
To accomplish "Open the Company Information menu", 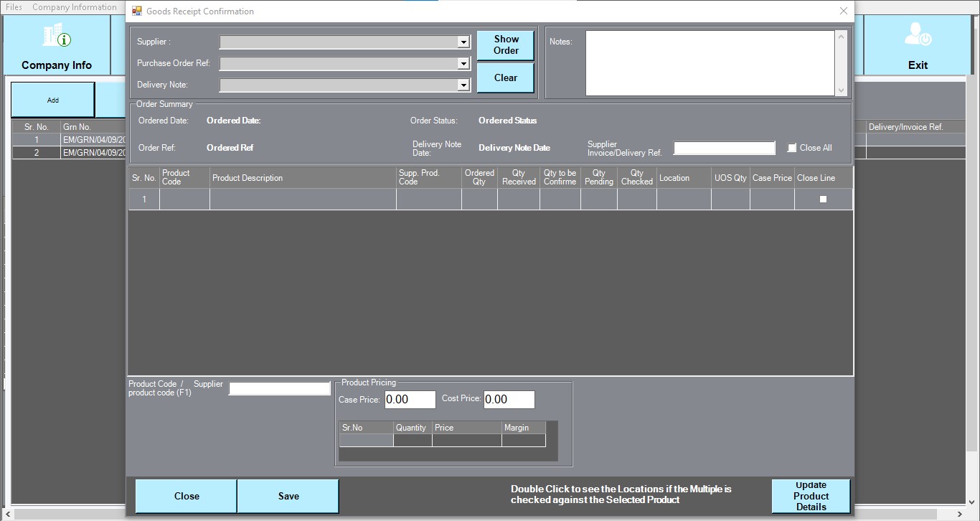I will 74,7.
